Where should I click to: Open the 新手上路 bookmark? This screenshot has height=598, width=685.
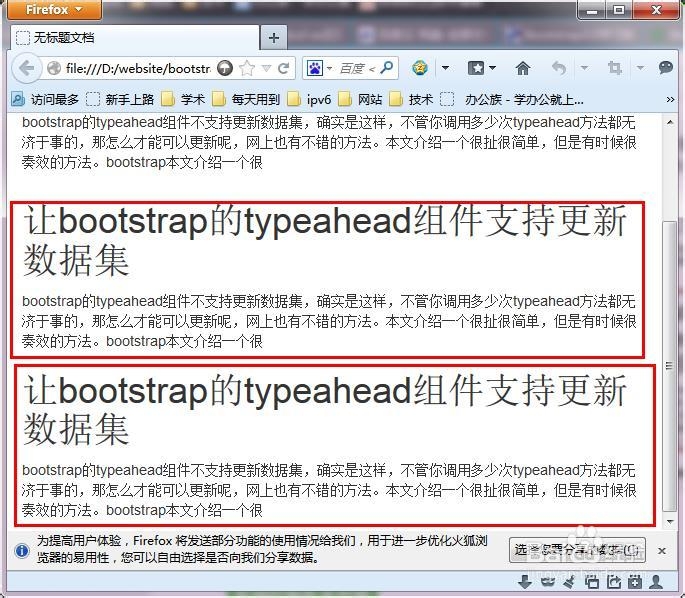120,100
